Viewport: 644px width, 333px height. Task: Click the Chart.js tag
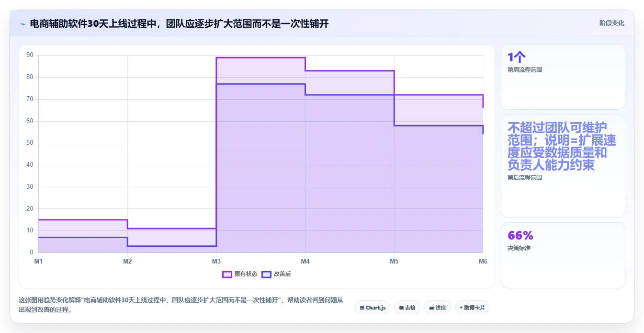373,308
